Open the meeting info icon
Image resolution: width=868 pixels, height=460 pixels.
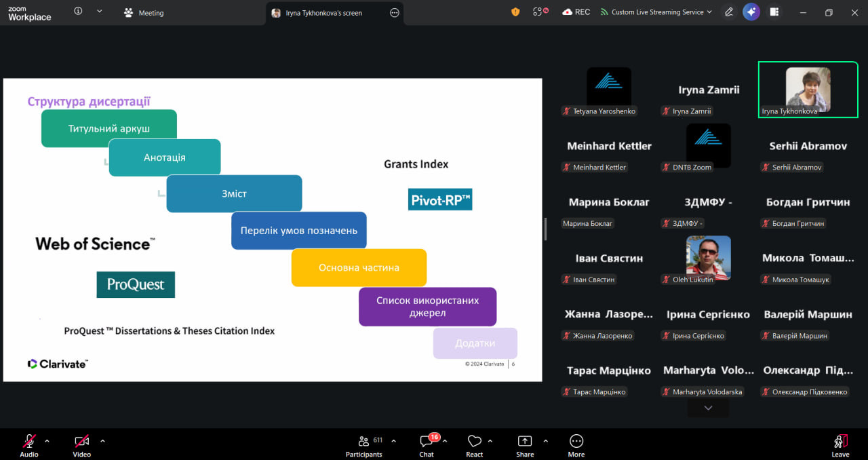(x=78, y=12)
